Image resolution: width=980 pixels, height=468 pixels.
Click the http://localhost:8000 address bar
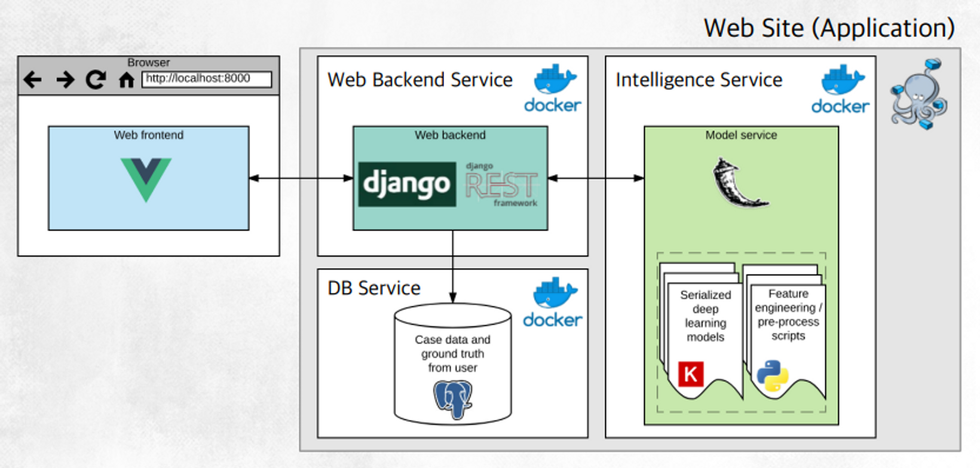(x=207, y=79)
